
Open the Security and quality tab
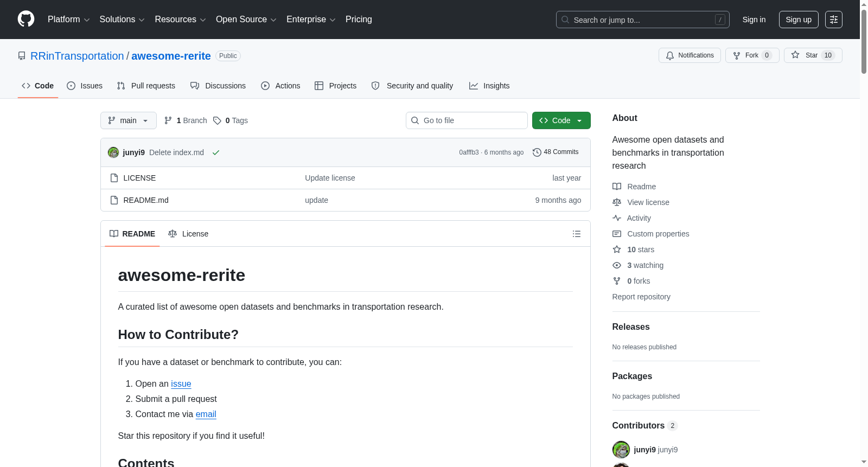[x=412, y=86]
